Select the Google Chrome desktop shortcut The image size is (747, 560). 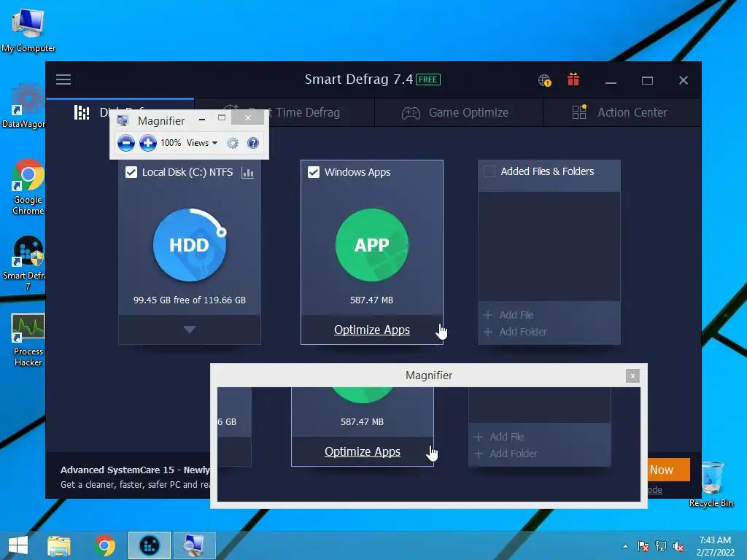pos(28,187)
